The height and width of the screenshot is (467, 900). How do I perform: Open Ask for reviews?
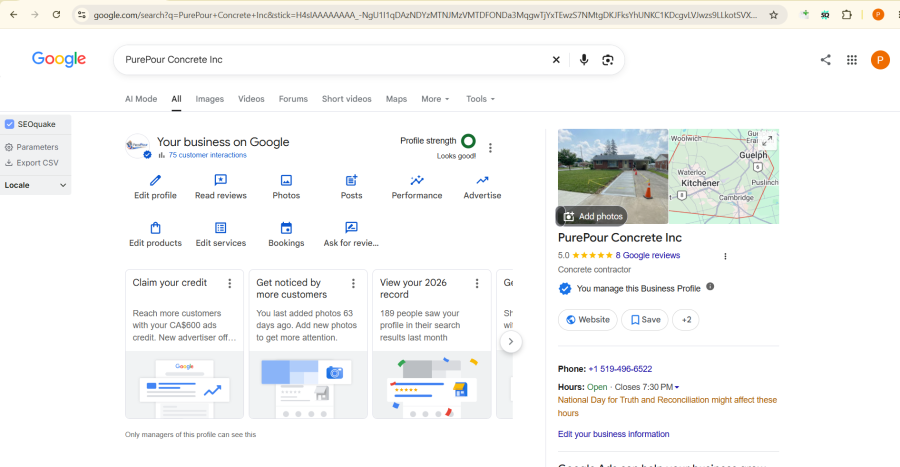(351, 235)
